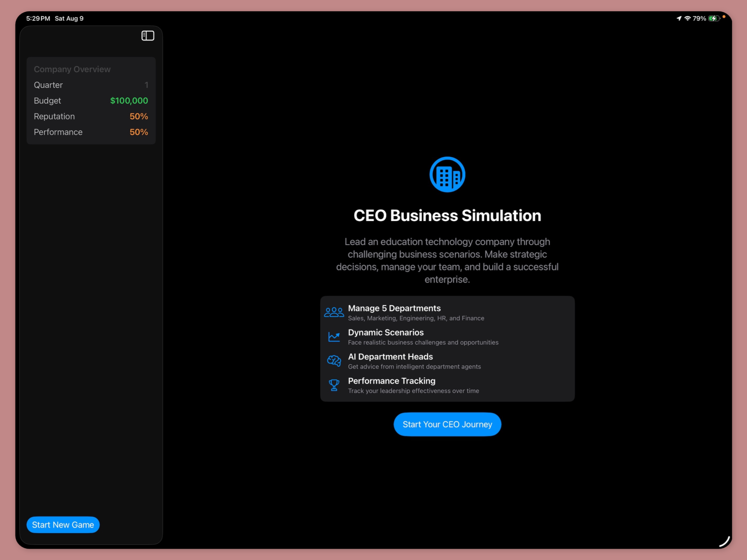Start Your CEO Journey
This screenshot has width=747, height=560.
click(447, 424)
